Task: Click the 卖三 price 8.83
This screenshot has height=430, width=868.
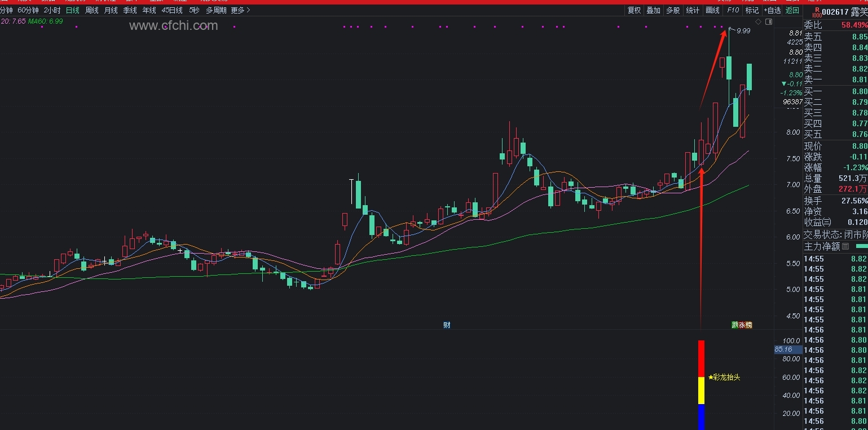Action: (x=860, y=58)
